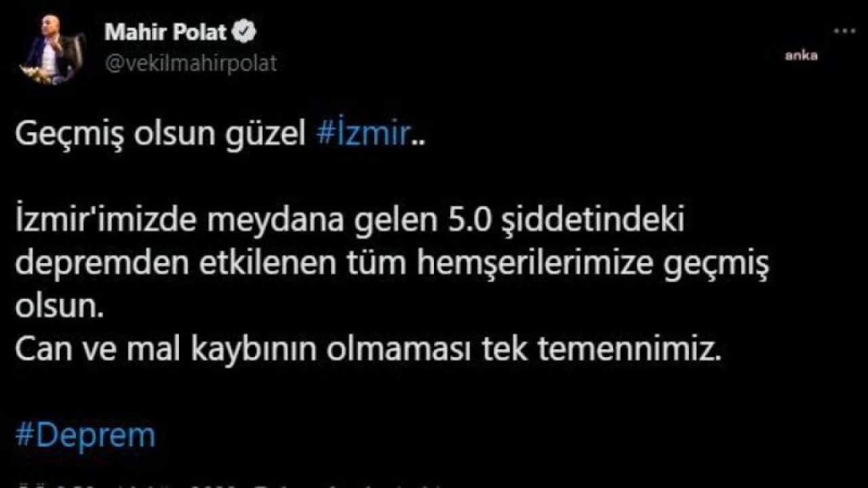
Task: Open the three-dot more options menu
Action: [x=844, y=31]
